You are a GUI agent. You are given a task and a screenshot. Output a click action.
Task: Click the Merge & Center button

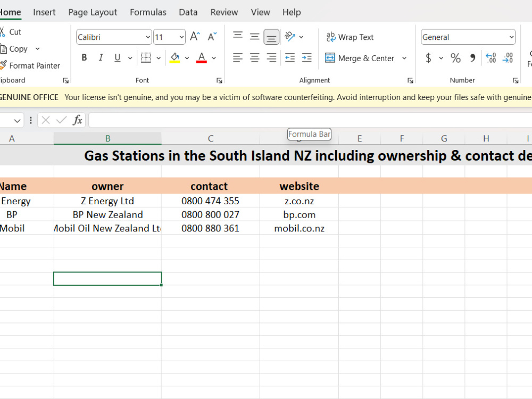coord(360,58)
